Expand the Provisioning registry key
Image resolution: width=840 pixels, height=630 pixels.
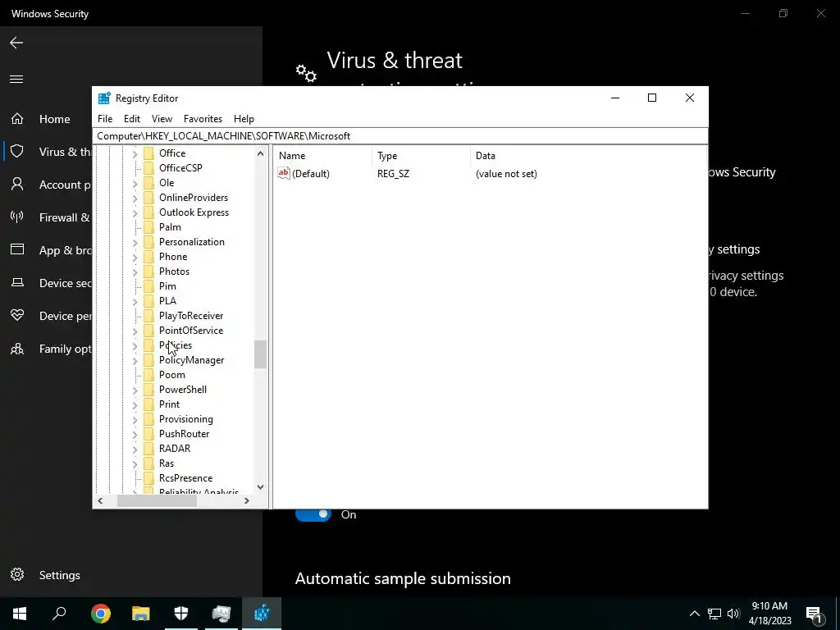click(135, 419)
